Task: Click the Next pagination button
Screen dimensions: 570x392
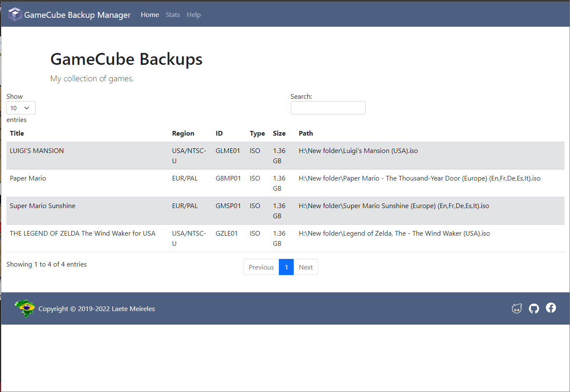Action: point(306,267)
